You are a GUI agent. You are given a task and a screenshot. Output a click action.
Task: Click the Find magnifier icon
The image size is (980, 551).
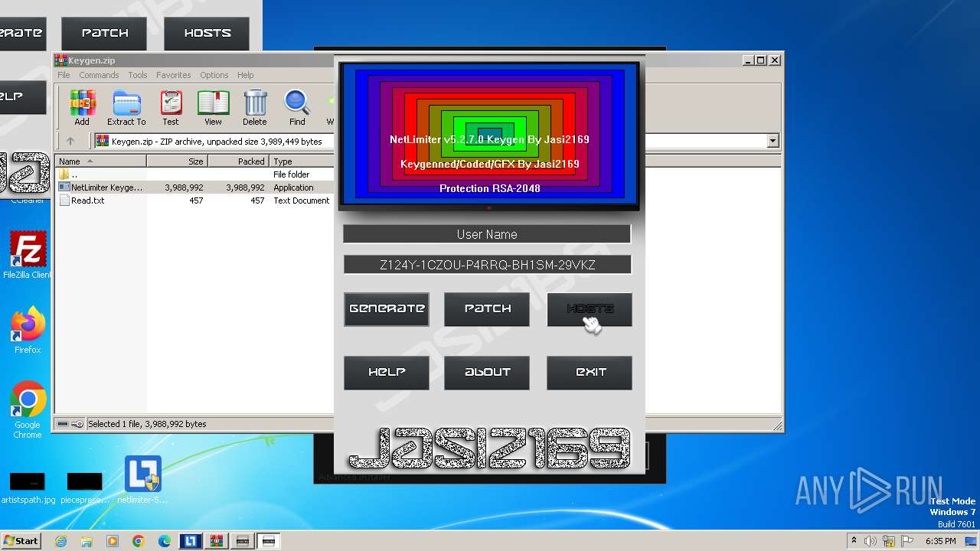(x=297, y=107)
